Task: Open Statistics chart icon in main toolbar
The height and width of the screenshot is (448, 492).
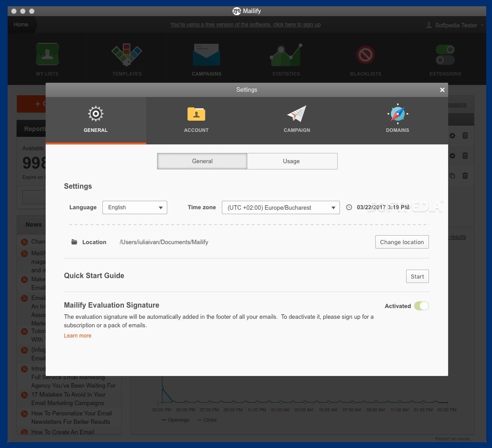Action: pyautogui.click(x=286, y=55)
